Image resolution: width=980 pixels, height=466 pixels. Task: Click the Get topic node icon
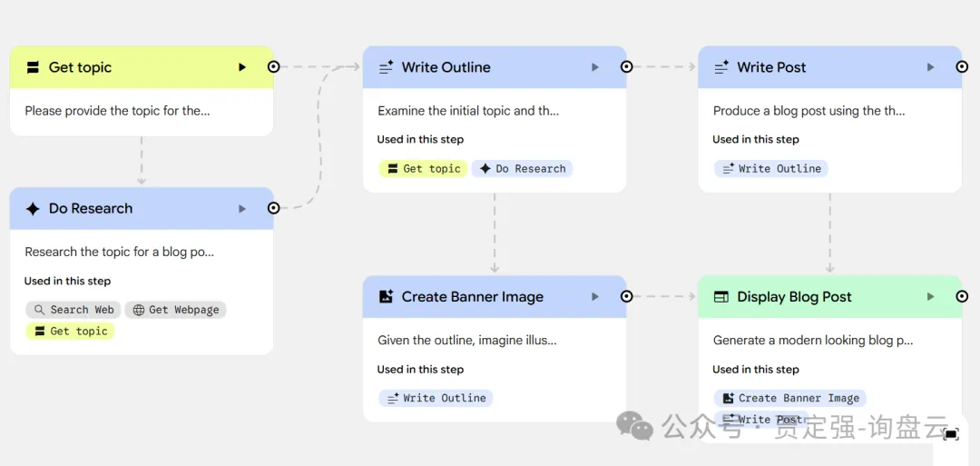pos(33,67)
